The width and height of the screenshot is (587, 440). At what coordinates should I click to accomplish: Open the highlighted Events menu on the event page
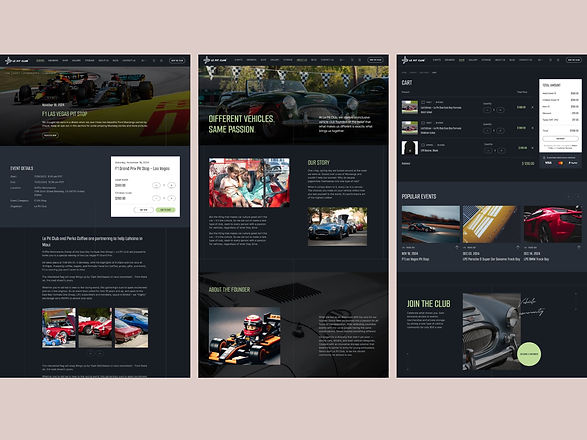point(40,61)
